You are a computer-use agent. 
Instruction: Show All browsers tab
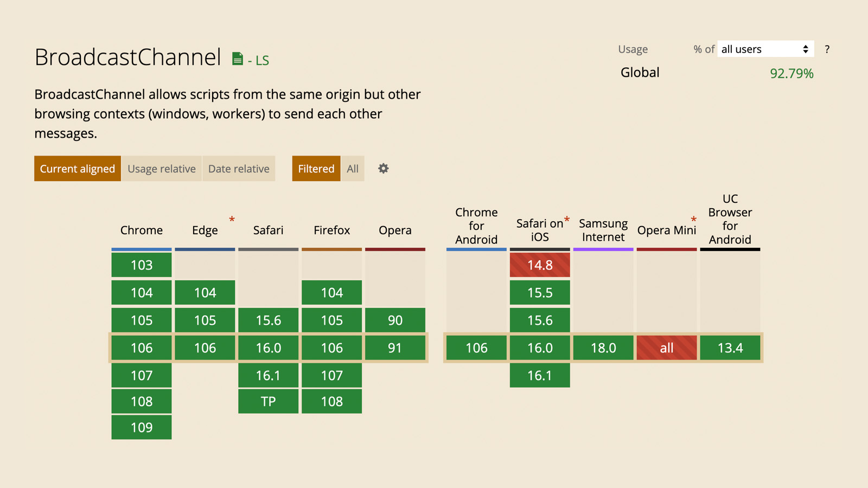click(x=353, y=169)
